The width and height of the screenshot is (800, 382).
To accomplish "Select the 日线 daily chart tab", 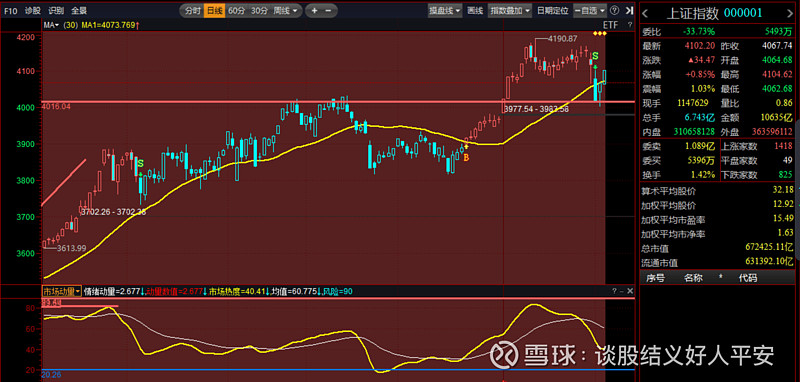I will point(214,10).
